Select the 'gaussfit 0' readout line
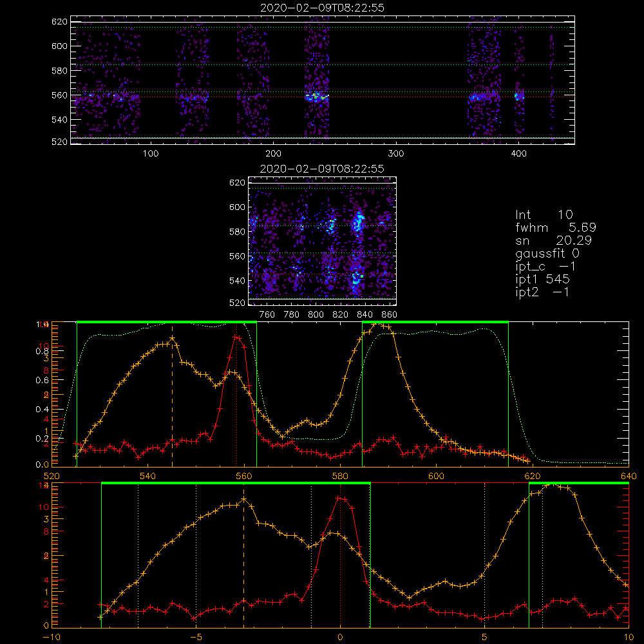Image resolution: width=644 pixels, height=644 pixels. [547, 253]
